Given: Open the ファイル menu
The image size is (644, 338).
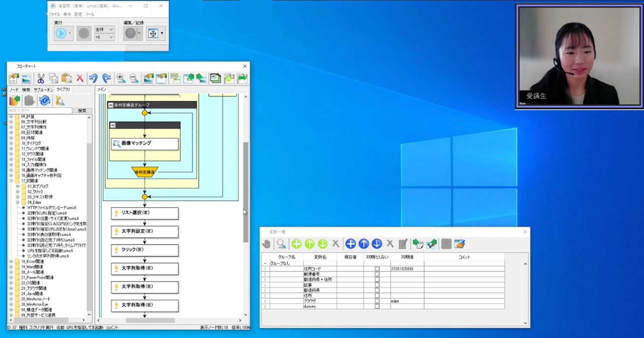Looking at the screenshot, I should click(54, 15).
